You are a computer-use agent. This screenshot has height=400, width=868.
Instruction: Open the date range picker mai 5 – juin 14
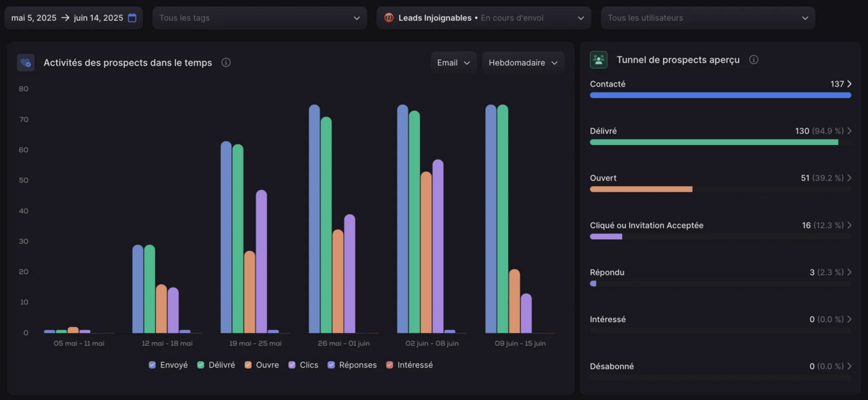pyautogui.click(x=74, y=18)
